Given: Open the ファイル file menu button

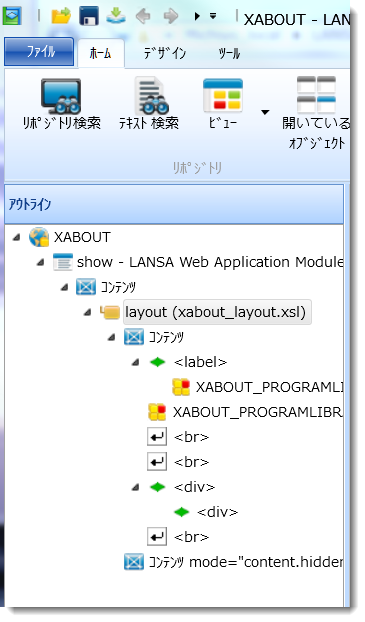Looking at the screenshot, I should coord(39,52).
